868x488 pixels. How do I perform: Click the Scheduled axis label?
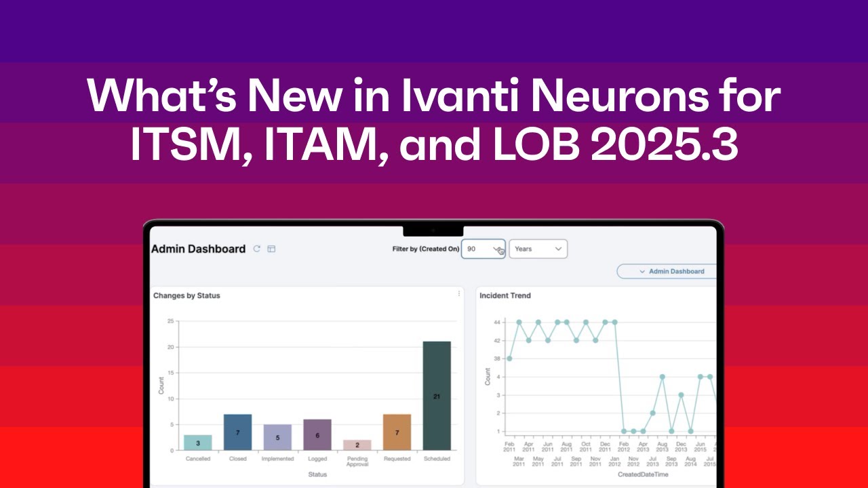pyautogui.click(x=437, y=459)
